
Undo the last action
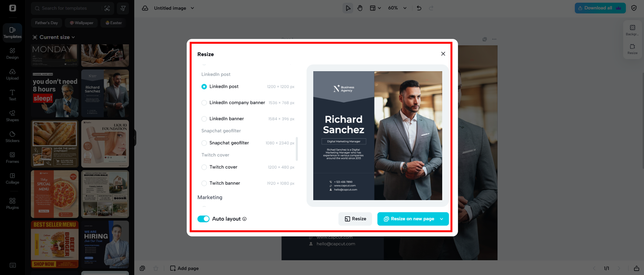[419, 8]
